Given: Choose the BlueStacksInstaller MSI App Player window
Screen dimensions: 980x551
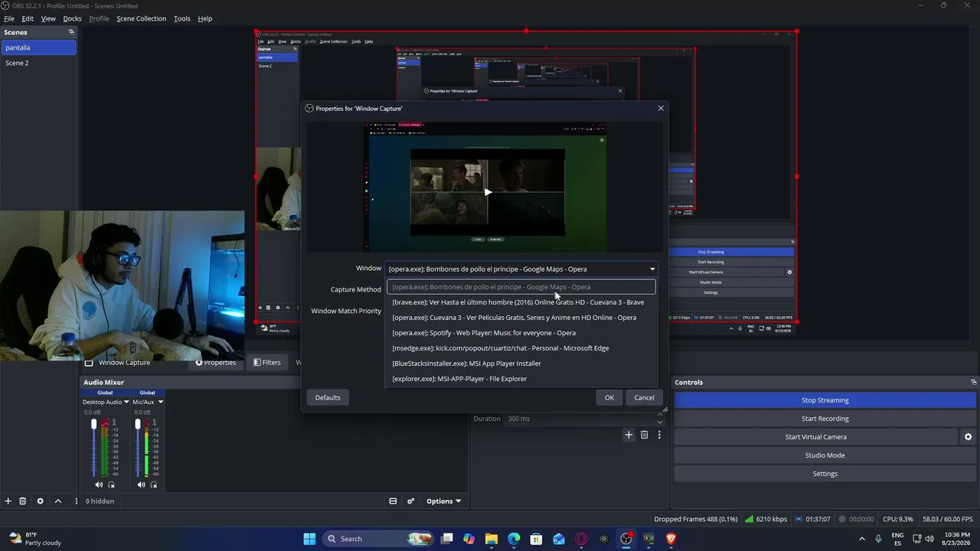Looking at the screenshot, I should coord(521,364).
